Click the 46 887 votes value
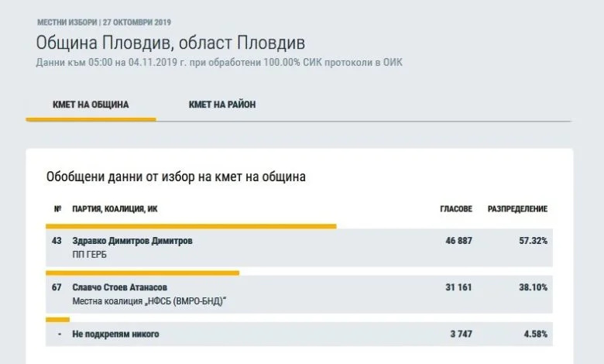 (x=458, y=241)
